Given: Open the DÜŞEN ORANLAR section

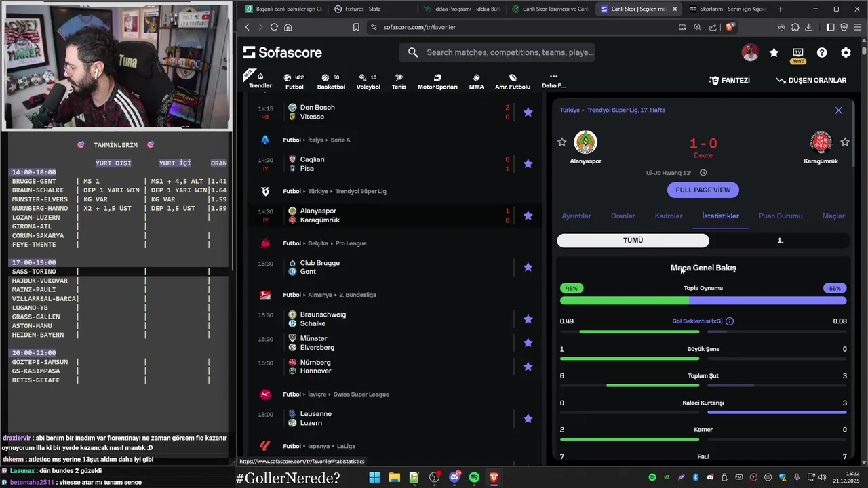Looking at the screenshot, I should (811, 80).
